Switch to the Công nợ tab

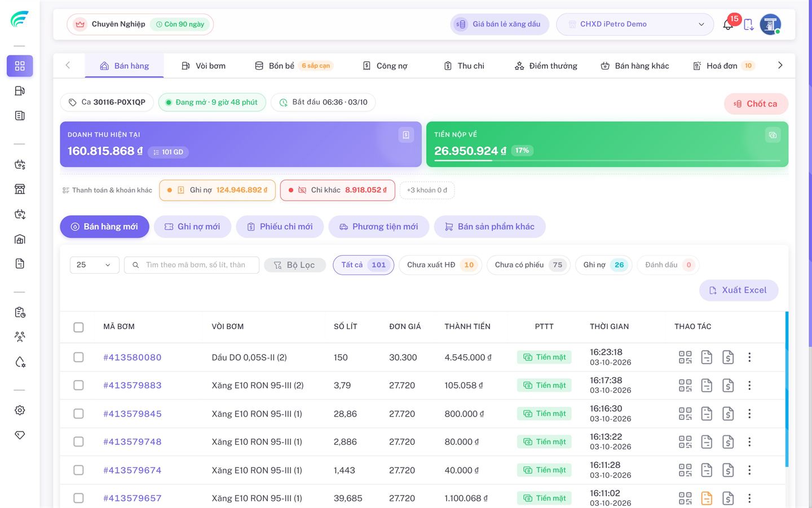385,66
